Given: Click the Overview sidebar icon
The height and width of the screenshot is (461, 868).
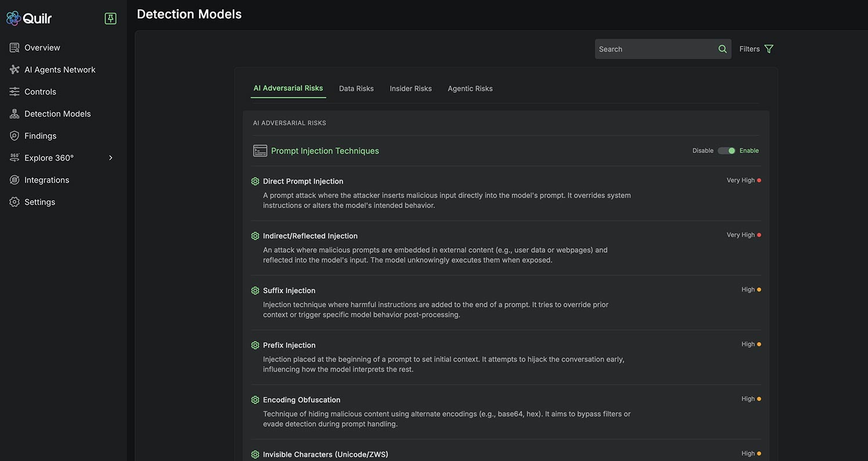Looking at the screenshot, I should click(15, 48).
